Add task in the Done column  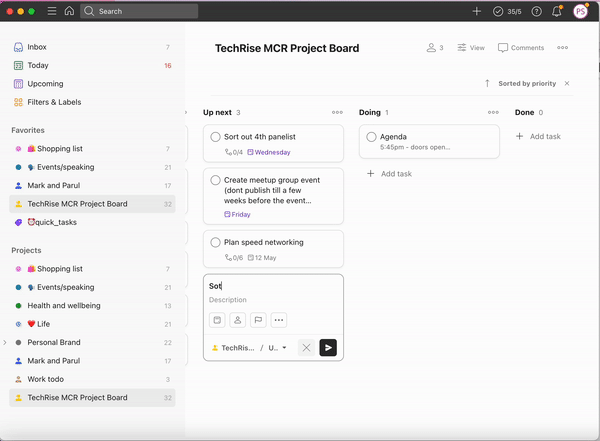pyautogui.click(x=538, y=136)
